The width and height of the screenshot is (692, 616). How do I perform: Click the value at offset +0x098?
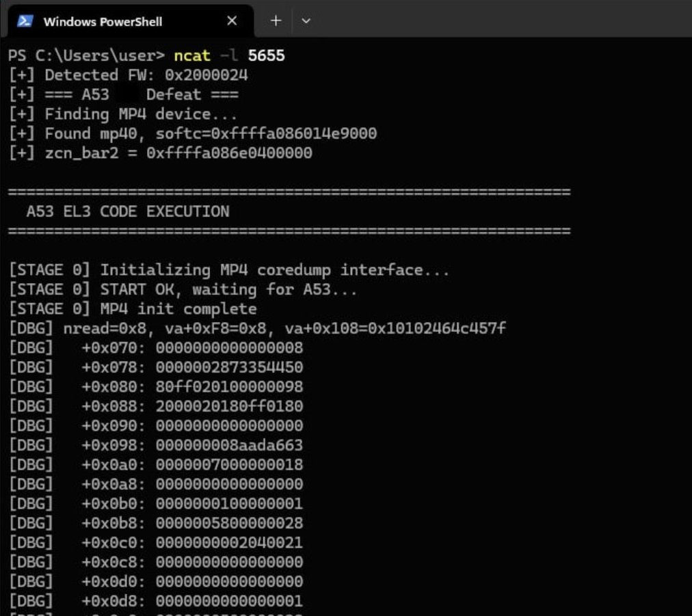tap(229, 446)
